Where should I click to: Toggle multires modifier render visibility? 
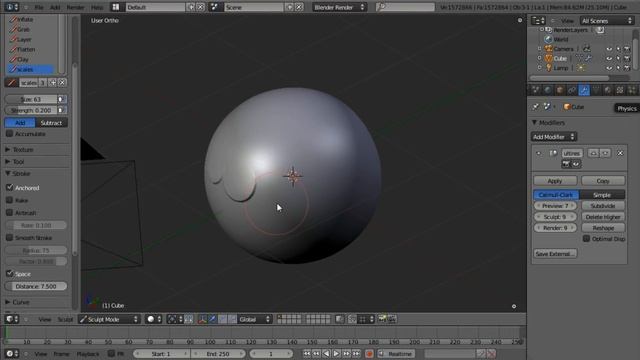(566, 164)
